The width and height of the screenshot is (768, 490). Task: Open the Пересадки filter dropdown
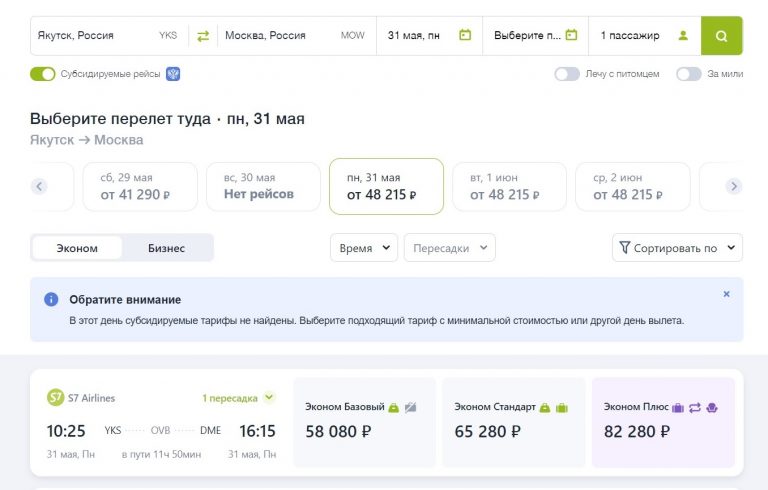(449, 248)
